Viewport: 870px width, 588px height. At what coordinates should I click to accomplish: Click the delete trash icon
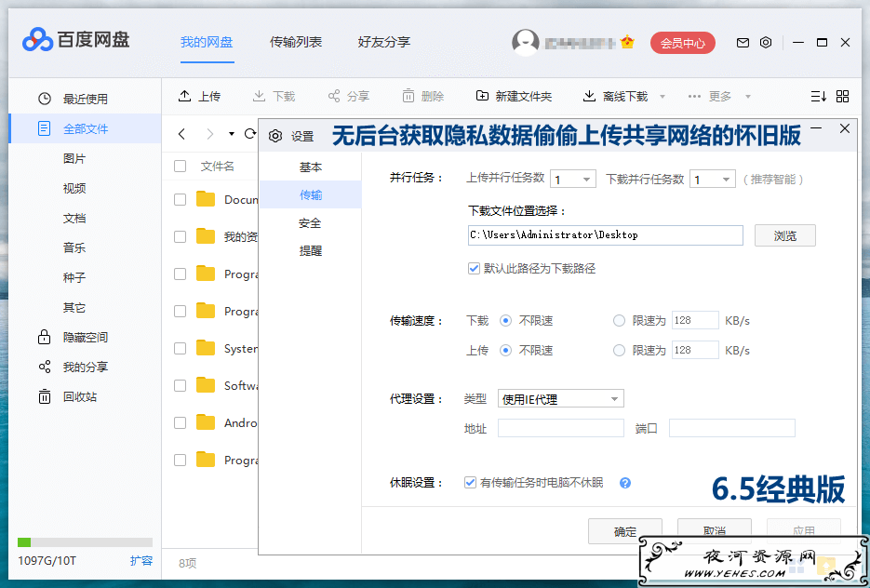click(x=408, y=96)
